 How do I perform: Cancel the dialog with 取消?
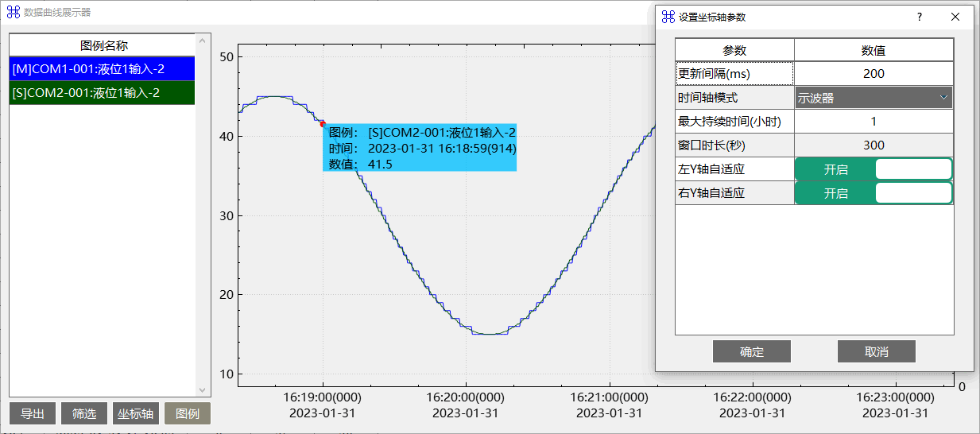[x=876, y=351]
